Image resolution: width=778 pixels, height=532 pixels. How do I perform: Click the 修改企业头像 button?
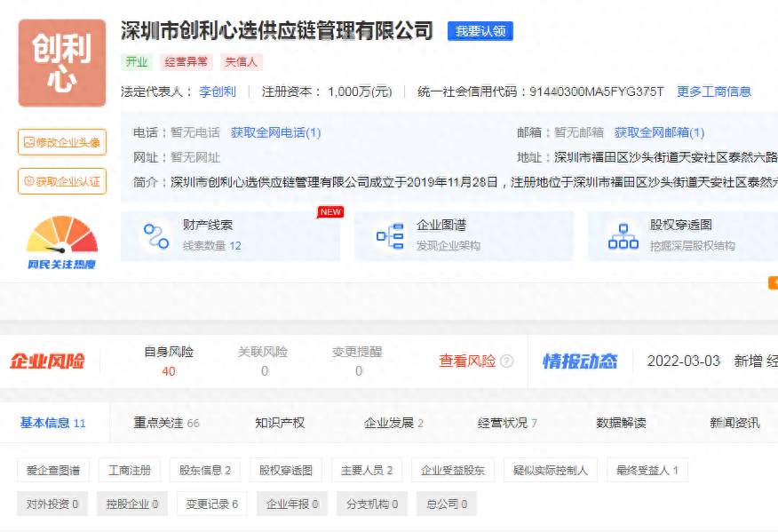coord(62,142)
